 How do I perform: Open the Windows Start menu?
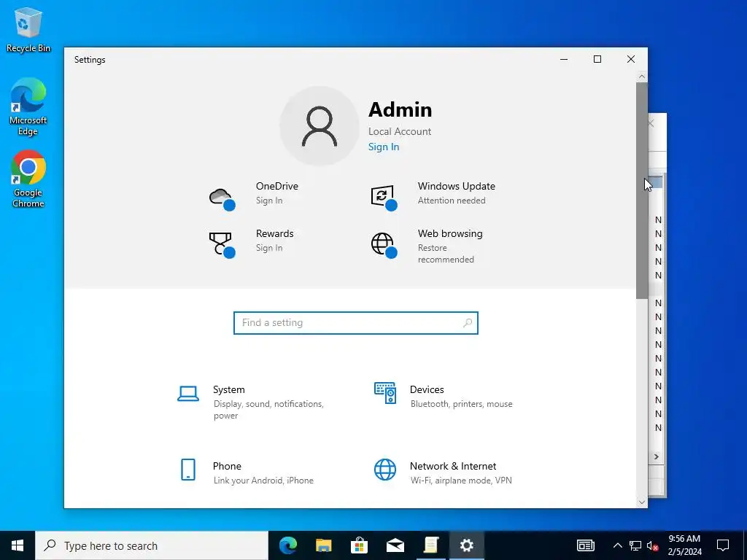pos(18,545)
